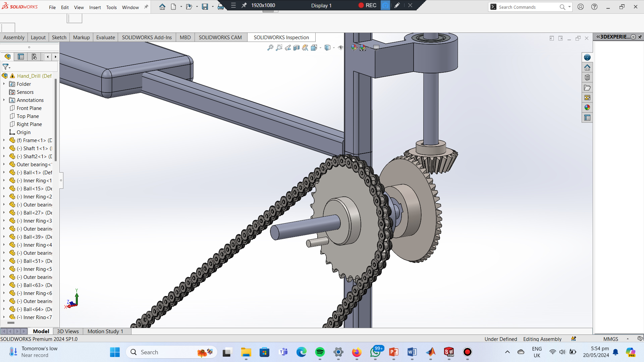
Task: Open the Motion Study 1 tab
Action: click(105, 331)
